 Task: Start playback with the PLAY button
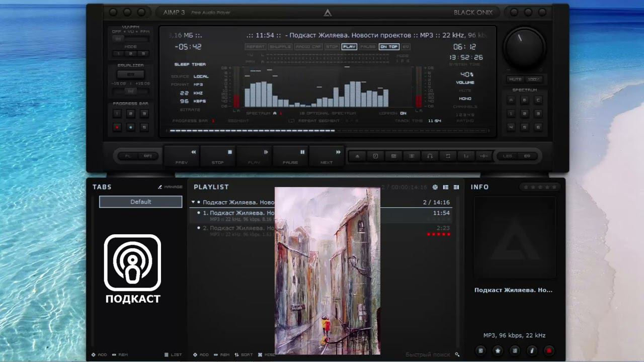tap(255, 156)
